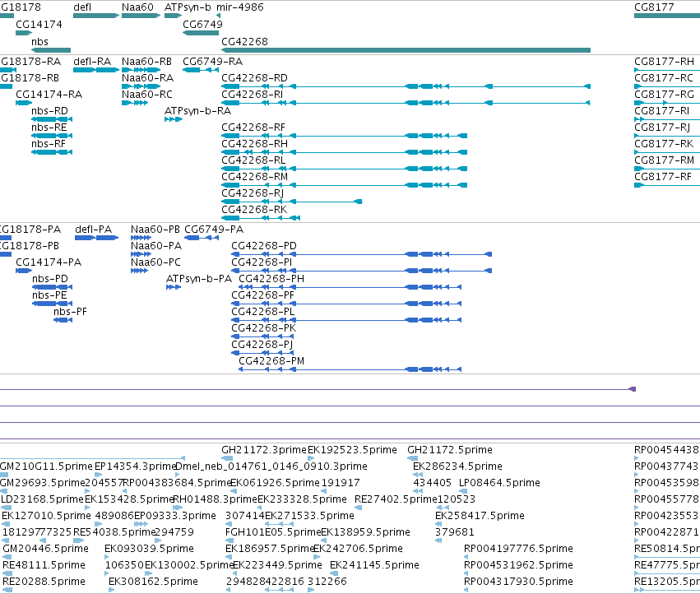Screen dimensions: 700x594
Task: Click the CG8177-RH transcript label
Action: [x=665, y=61]
